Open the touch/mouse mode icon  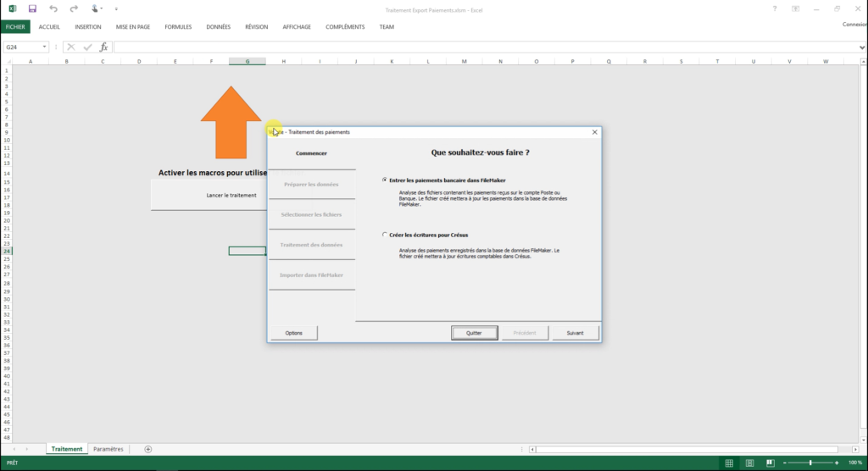pos(95,8)
